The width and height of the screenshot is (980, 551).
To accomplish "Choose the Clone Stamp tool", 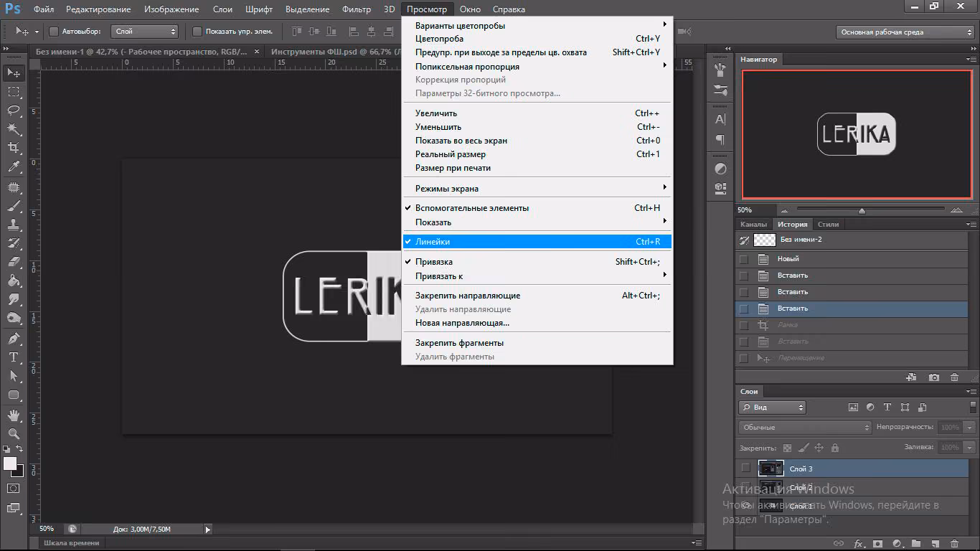I will click(x=14, y=225).
